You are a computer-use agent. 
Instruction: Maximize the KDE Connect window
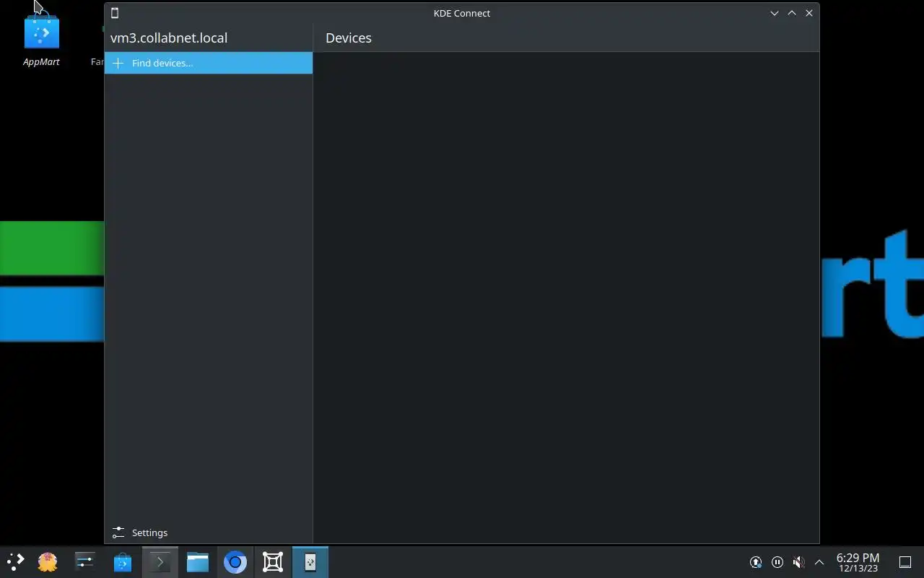coord(792,13)
